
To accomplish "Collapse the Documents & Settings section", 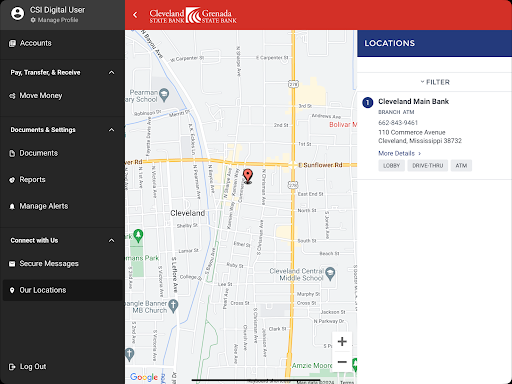I will click(112, 130).
